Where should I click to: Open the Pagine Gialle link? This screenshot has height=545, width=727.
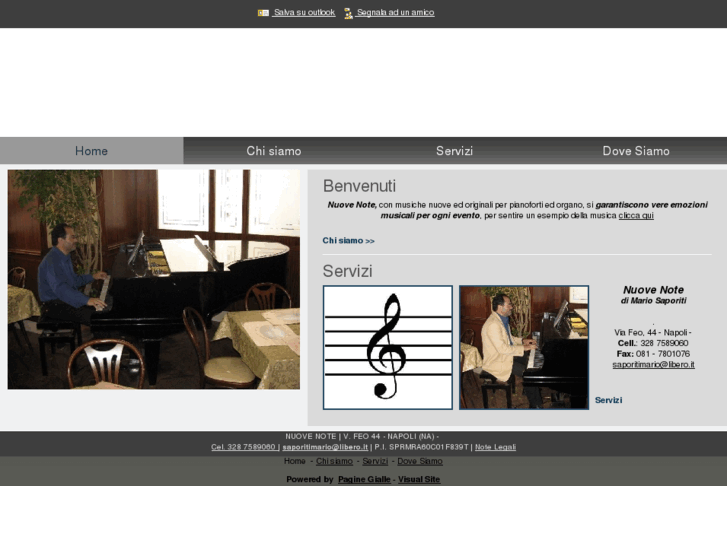click(364, 479)
